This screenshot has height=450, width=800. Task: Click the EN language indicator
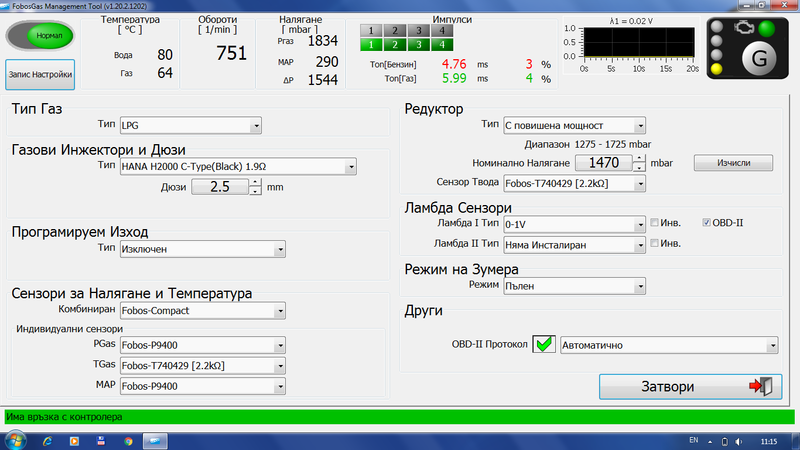pos(693,440)
